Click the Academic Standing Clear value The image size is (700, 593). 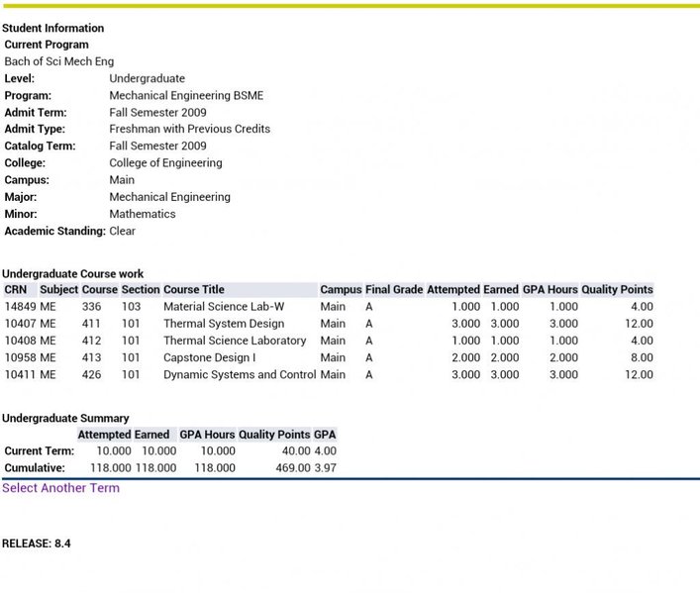click(123, 231)
